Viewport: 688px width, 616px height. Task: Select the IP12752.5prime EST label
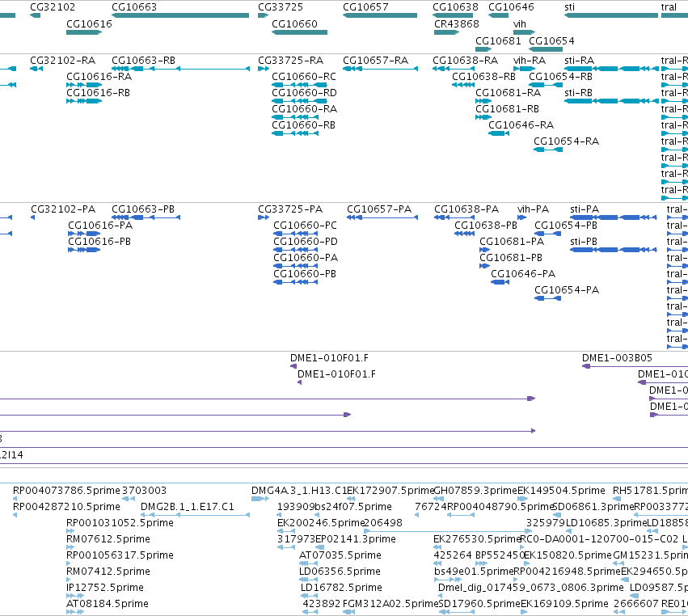point(105,588)
